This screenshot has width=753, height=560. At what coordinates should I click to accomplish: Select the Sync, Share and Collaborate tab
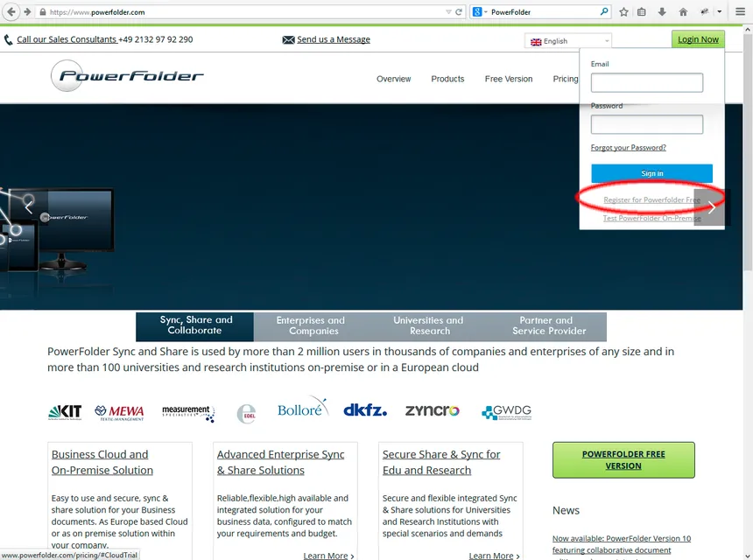coord(195,326)
